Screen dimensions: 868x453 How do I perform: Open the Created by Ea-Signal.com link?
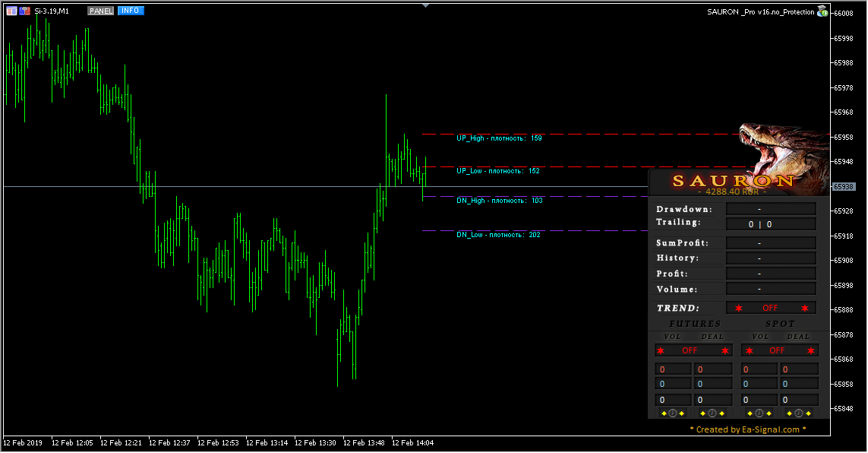[x=748, y=429]
